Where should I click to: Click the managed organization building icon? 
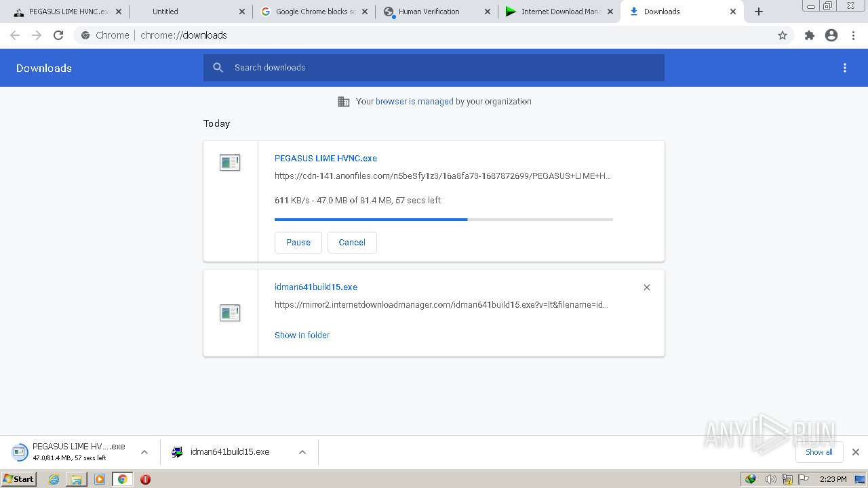[x=344, y=102]
